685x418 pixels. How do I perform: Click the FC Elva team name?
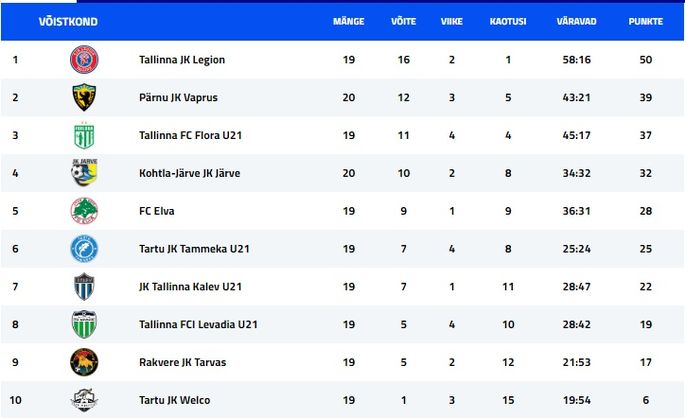pyautogui.click(x=157, y=211)
